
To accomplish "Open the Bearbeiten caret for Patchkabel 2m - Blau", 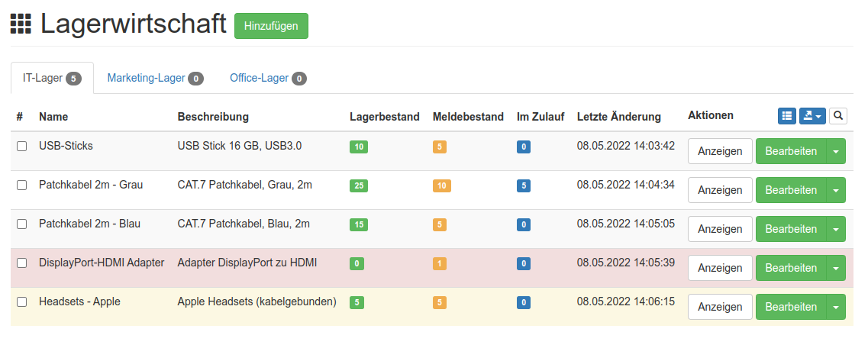I will (x=836, y=229).
